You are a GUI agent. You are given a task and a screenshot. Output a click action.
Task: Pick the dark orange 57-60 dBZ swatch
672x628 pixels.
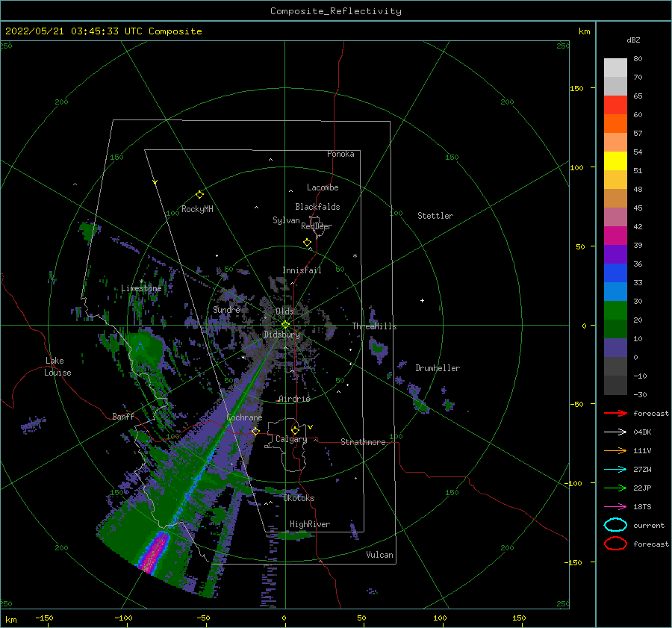[x=615, y=123]
